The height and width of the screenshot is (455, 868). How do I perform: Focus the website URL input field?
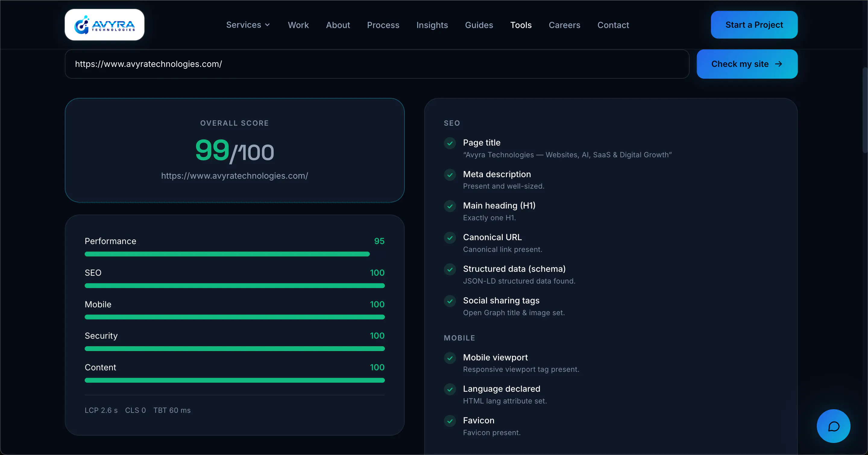(377, 64)
